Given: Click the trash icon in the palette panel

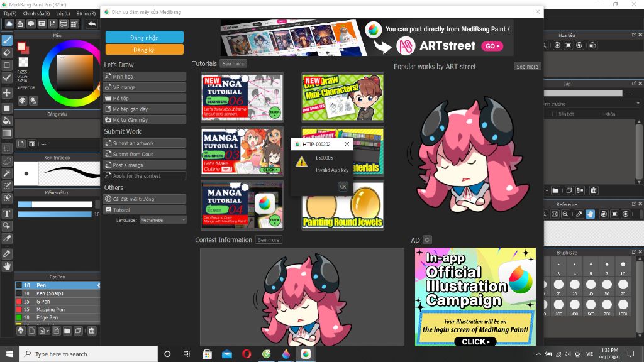Looking at the screenshot, I should [x=31, y=144].
